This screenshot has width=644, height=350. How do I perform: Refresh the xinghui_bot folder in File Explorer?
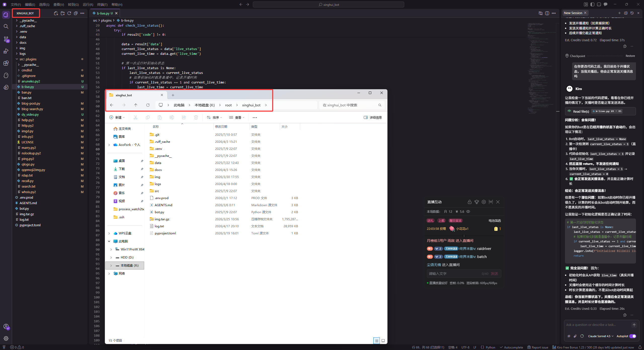click(x=148, y=105)
